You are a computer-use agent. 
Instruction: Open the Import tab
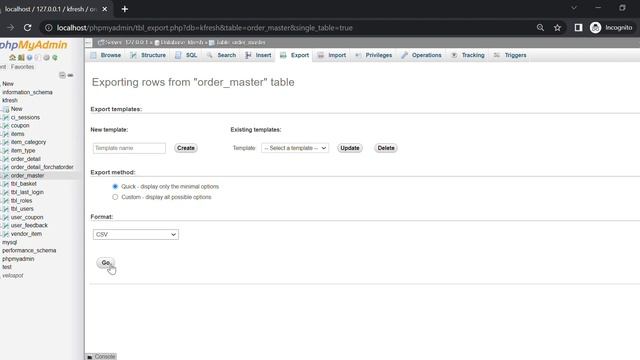(332, 55)
